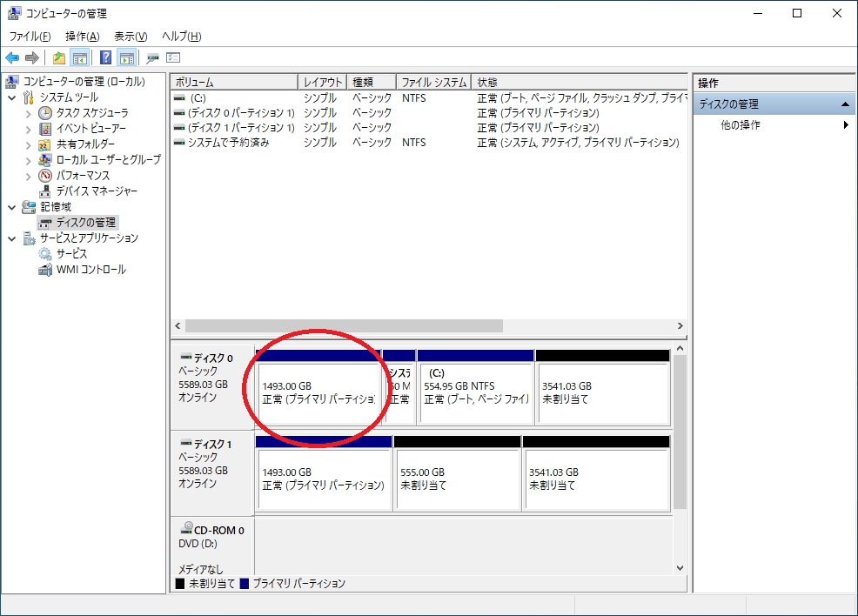Click the Services and Applications icon

(x=29, y=238)
